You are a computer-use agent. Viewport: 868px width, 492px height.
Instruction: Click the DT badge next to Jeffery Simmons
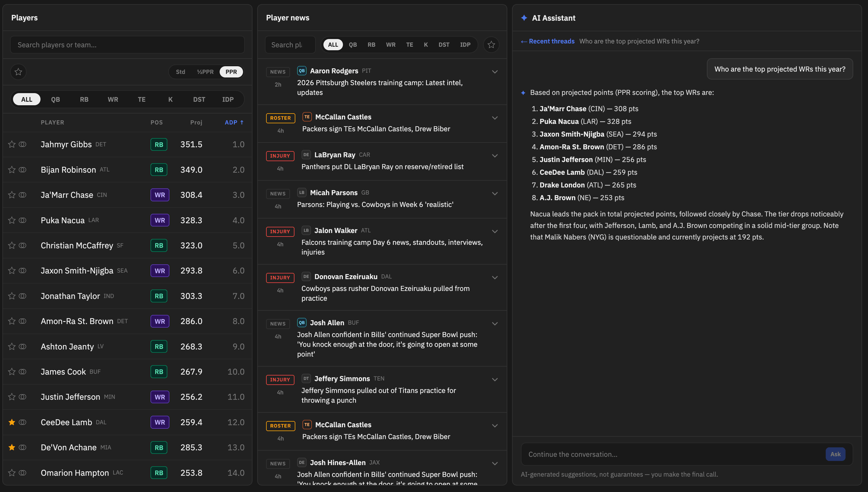pos(306,378)
